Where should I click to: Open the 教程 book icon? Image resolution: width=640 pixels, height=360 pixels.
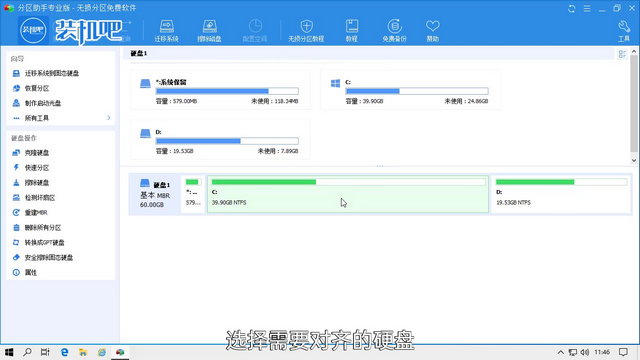point(351,31)
